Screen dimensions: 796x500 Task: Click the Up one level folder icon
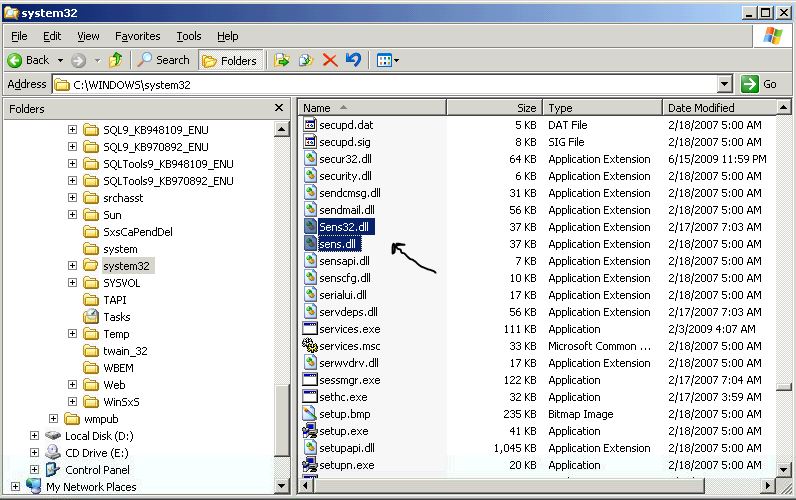pyautogui.click(x=116, y=60)
